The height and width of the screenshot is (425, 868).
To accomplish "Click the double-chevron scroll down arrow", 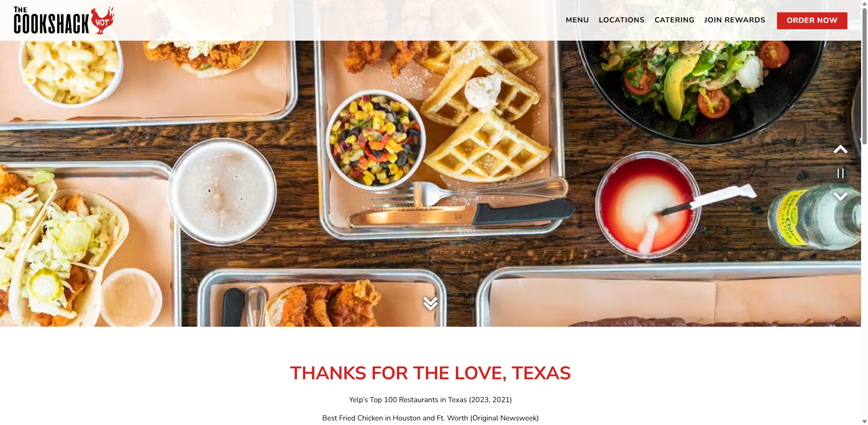I will [x=430, y=303].
